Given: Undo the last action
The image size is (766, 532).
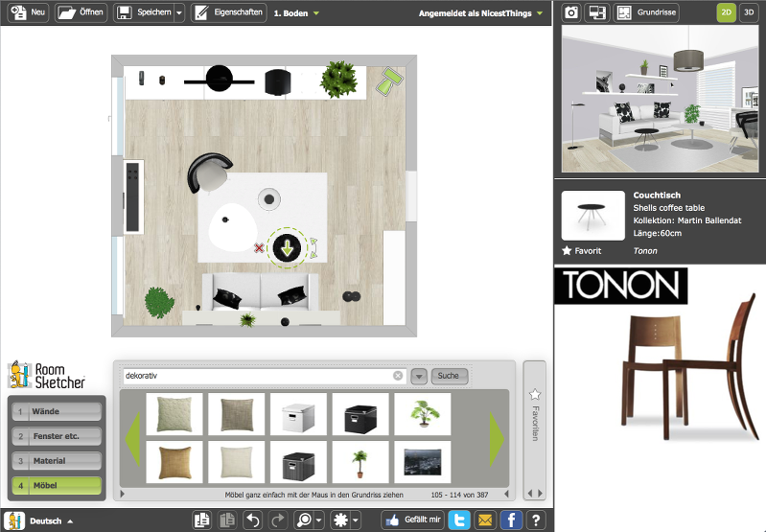Looking at the screenshot, I should pos(252,520).
